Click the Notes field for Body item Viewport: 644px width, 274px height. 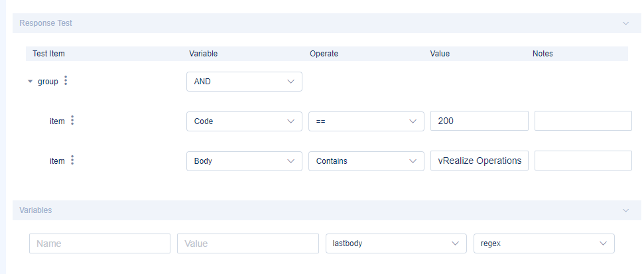point(583,161)
